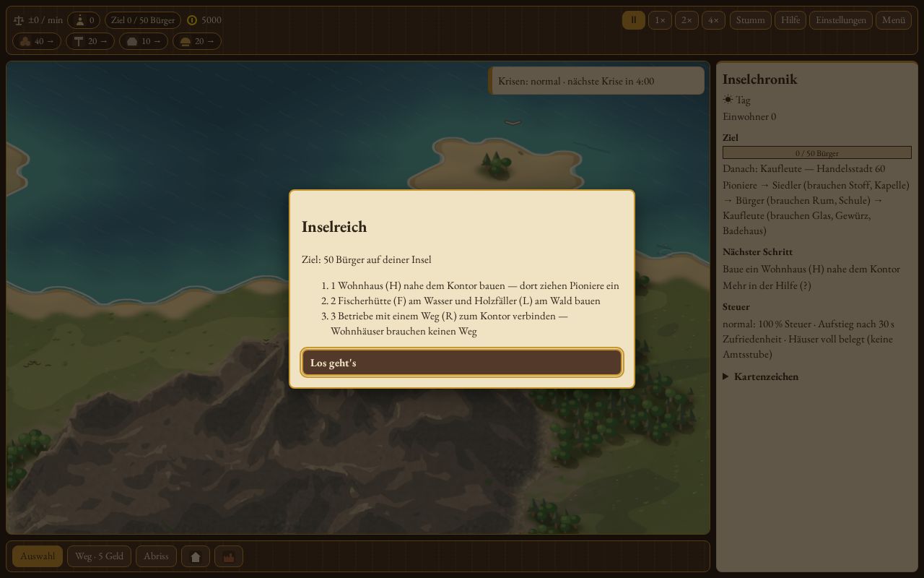Click the 'Steuer' heading
This screenshot has height=578, width=924.
click(736, 306)
